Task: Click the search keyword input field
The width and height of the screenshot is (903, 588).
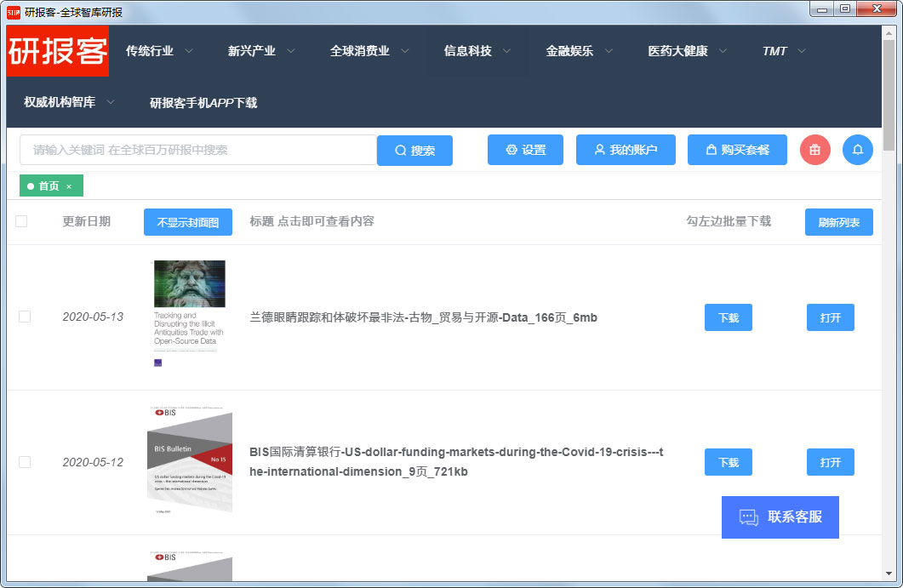Action: [196, 150]
